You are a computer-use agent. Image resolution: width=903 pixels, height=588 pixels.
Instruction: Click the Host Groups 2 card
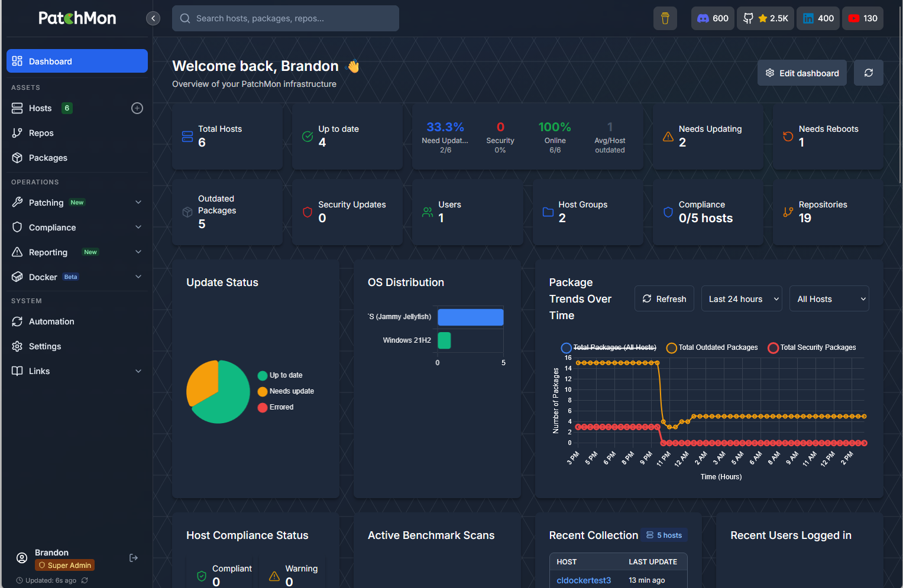coord(588,212)
